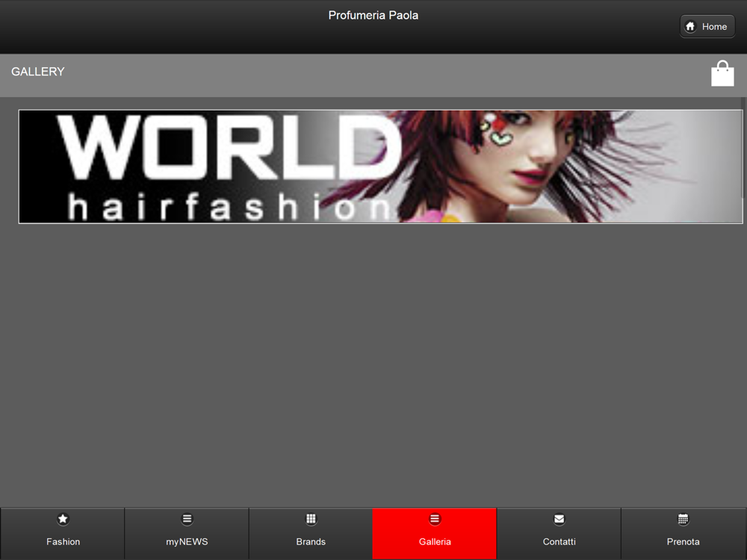
Task: Go to the Contatti tab
Action: [559, 533]
